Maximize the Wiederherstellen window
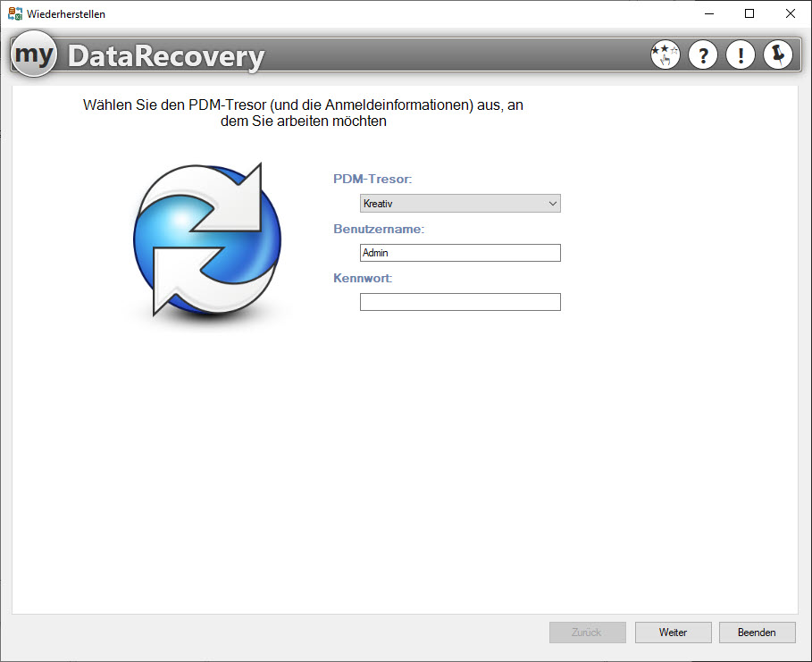The image size is (812, 662). click(x=749, y=13)
